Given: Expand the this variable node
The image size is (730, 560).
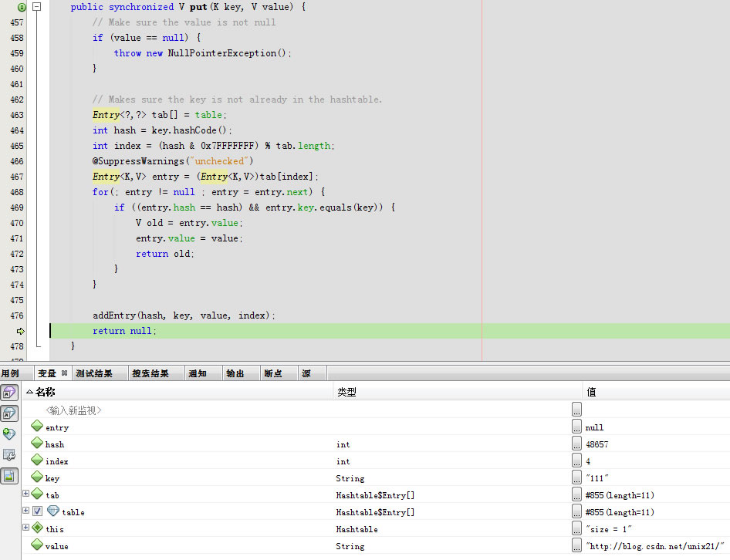Looking at the screenshot, I should coord(26,528).
